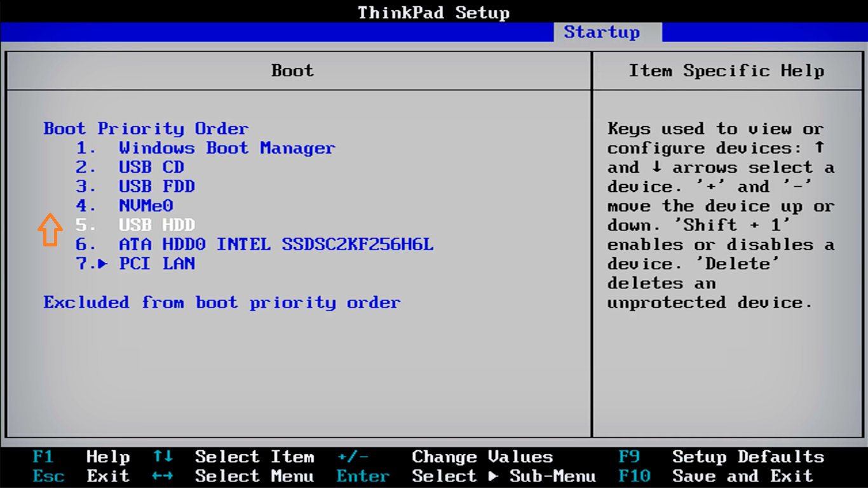Click the F1 key label
This screenshot has width=868, height=489.
point(43,457)
